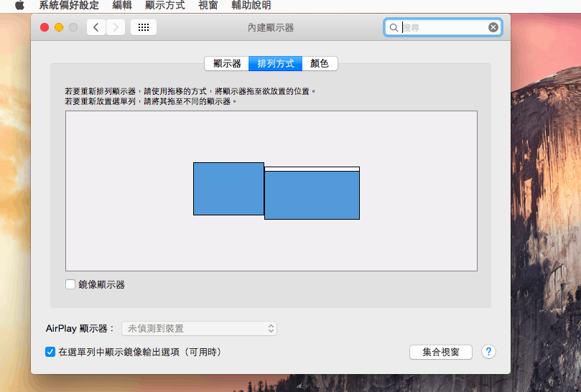
Task: Open the 視窗 menu
Action: (x=208, y=5)
